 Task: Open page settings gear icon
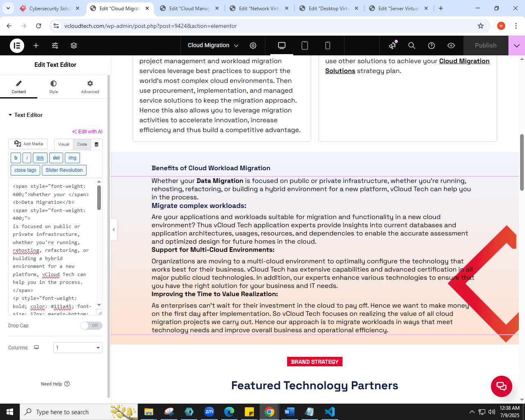(x=253, y=46)
